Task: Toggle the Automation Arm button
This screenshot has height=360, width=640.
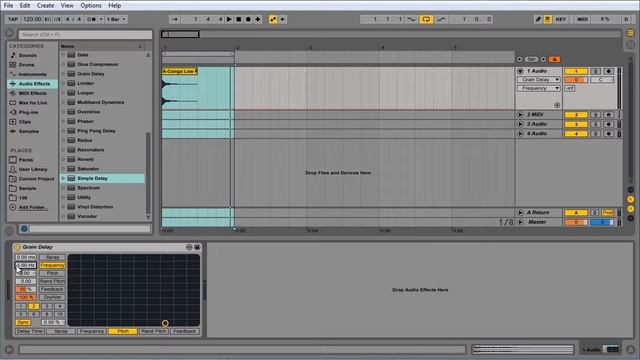Action: coord(273,19)
